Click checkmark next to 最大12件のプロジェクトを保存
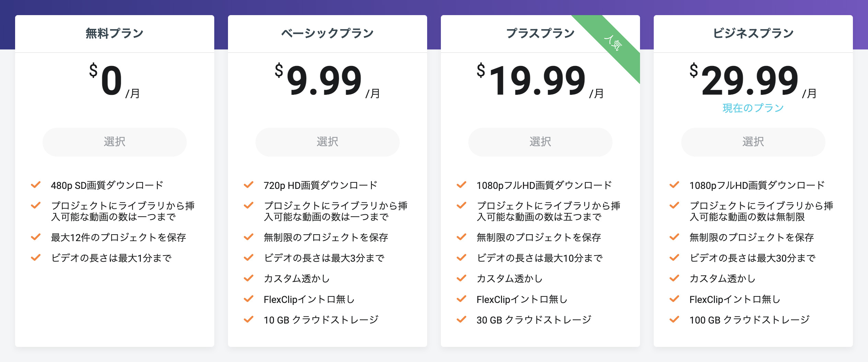This screenshot has height=362, width=868. [x=36, y=237]
